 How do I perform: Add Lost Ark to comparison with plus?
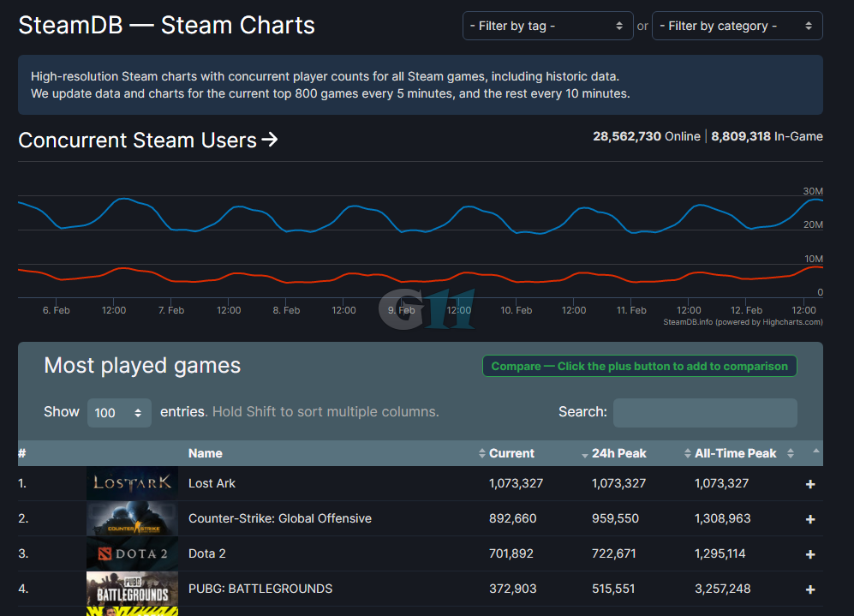point(810,484)
